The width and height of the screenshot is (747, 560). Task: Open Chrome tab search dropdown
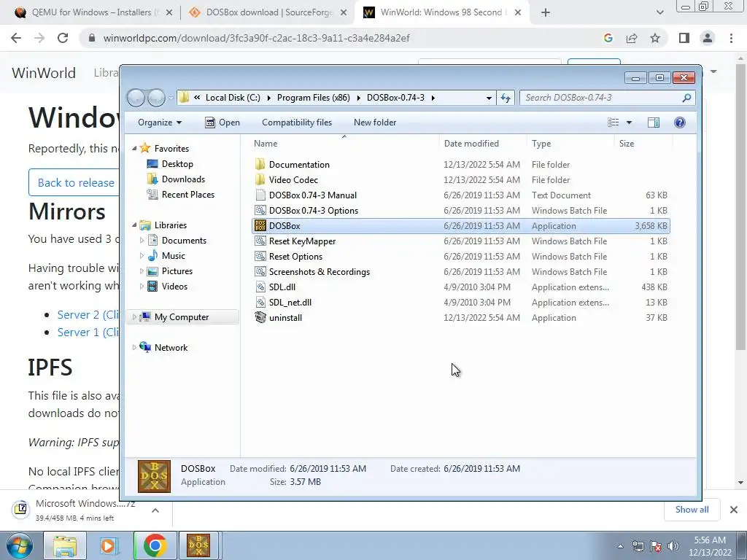click(659, 12)
